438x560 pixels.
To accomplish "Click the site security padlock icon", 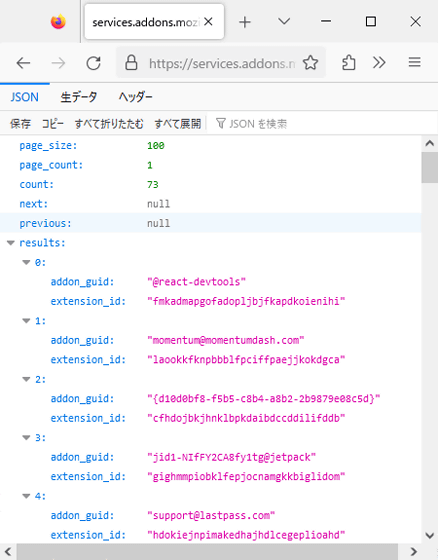I will click(x=131, y=63).
